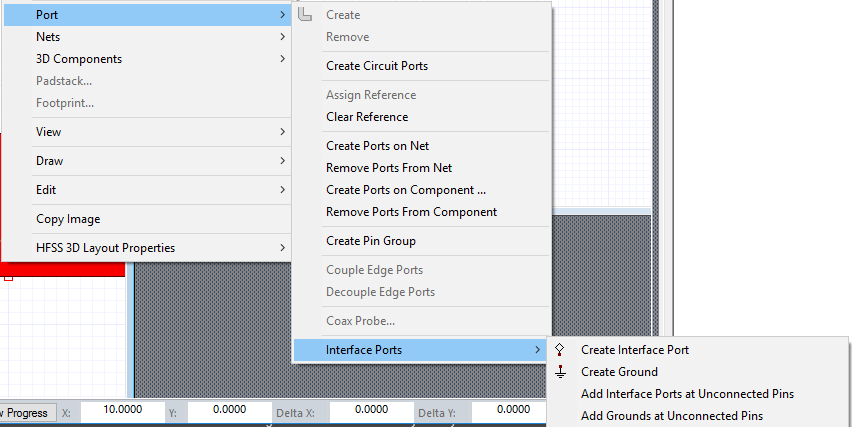Choose Create Circuit Ports

[x=377, y=66]
